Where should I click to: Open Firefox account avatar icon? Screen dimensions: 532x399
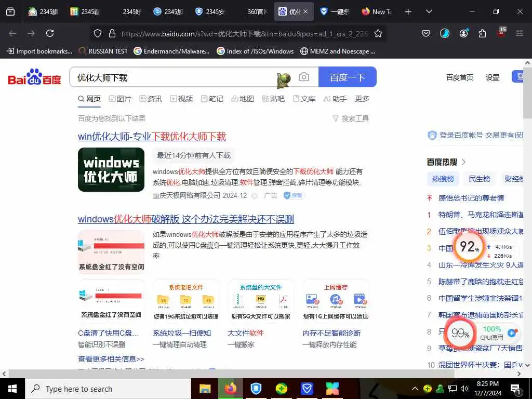point(463,33)
